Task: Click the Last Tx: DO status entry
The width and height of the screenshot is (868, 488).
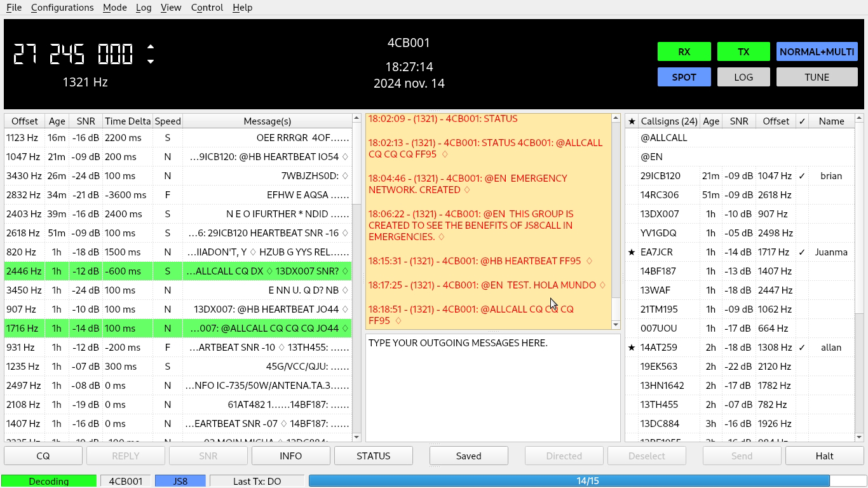Action: [257, 481]
